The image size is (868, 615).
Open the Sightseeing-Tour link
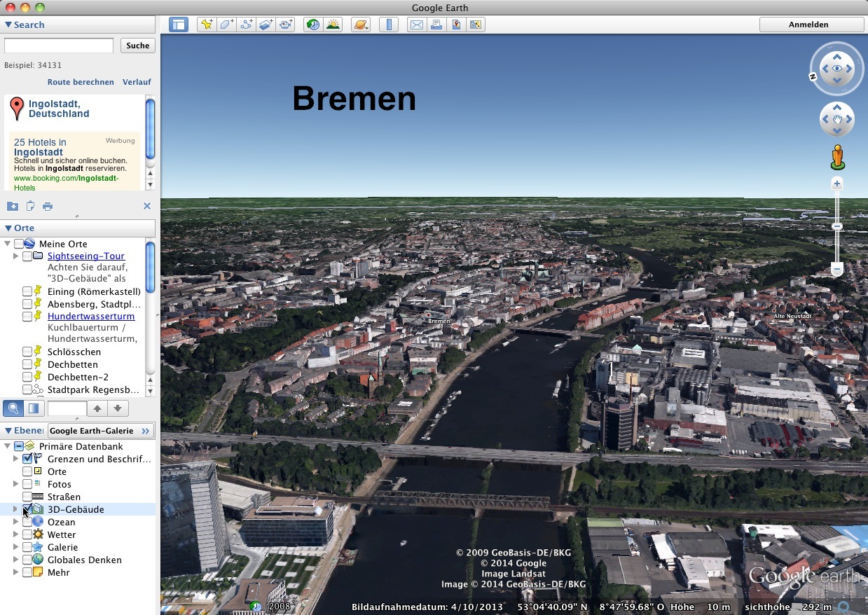[86, 256]
